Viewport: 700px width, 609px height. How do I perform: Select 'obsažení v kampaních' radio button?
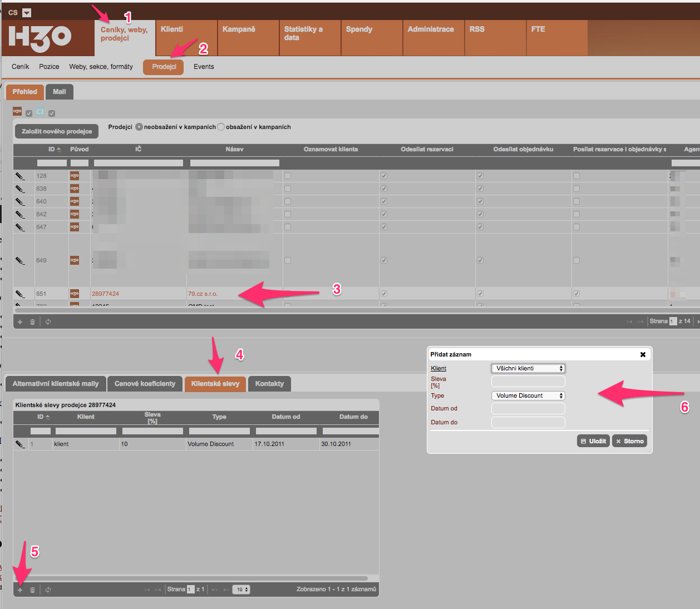coord(221,127)
